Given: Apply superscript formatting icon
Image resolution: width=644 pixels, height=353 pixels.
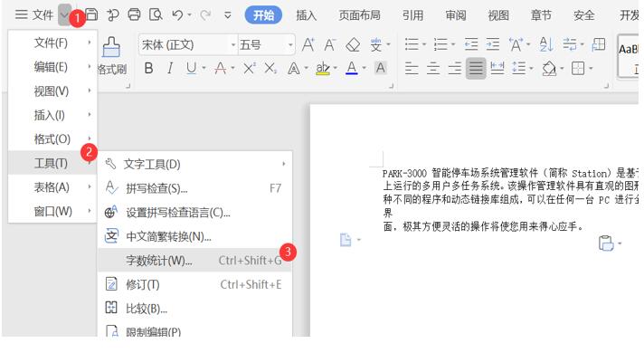Looking at the screenshot, I should pos(249,68).
